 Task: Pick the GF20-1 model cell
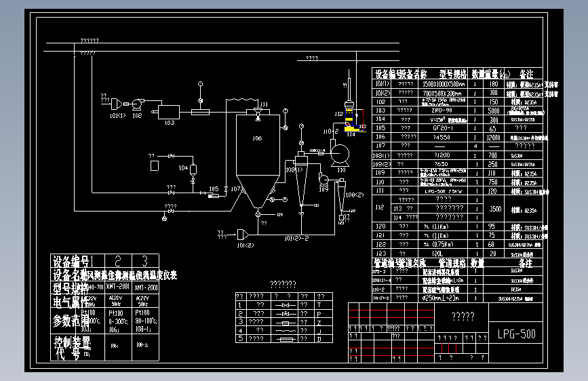click(442, 128)
